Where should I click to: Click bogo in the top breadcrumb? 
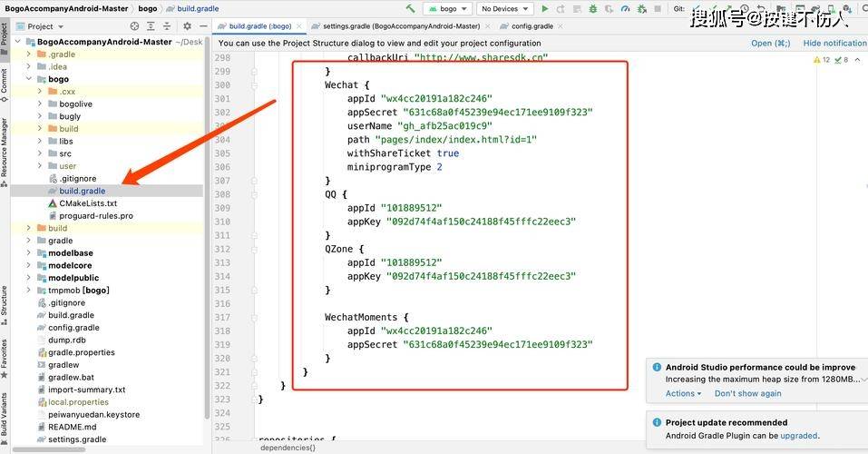[147, 8]
